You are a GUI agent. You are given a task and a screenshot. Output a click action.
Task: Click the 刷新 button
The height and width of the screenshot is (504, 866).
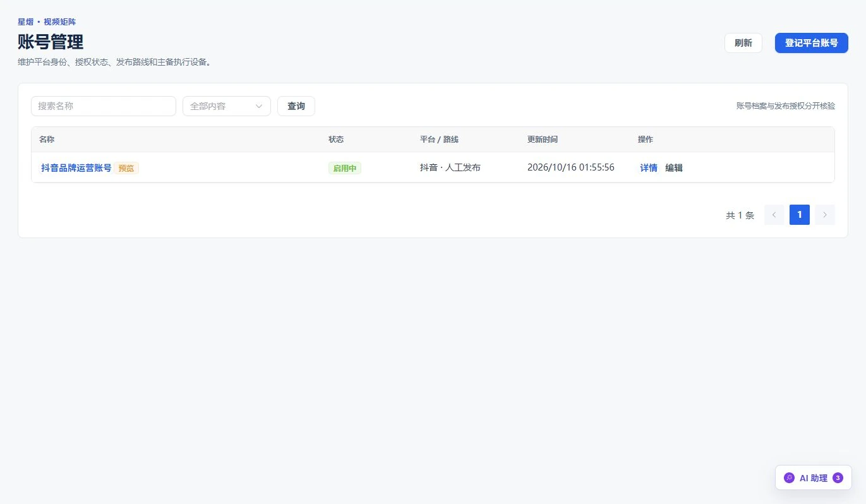(743, 43)
